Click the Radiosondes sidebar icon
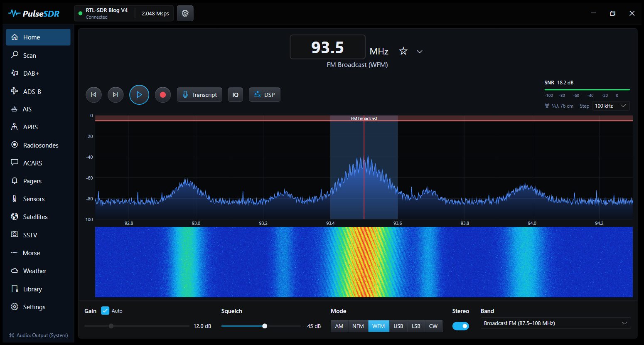Screen dimensions: 644x345 (15, 145)
